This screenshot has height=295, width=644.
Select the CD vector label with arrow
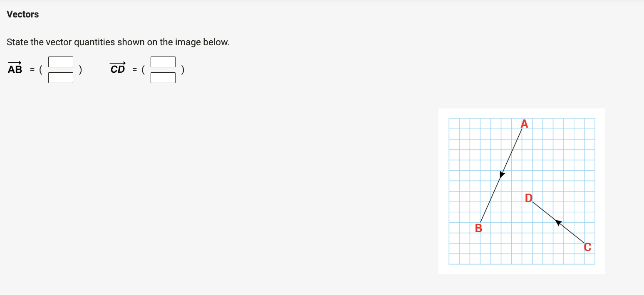[x=118, y=67]
